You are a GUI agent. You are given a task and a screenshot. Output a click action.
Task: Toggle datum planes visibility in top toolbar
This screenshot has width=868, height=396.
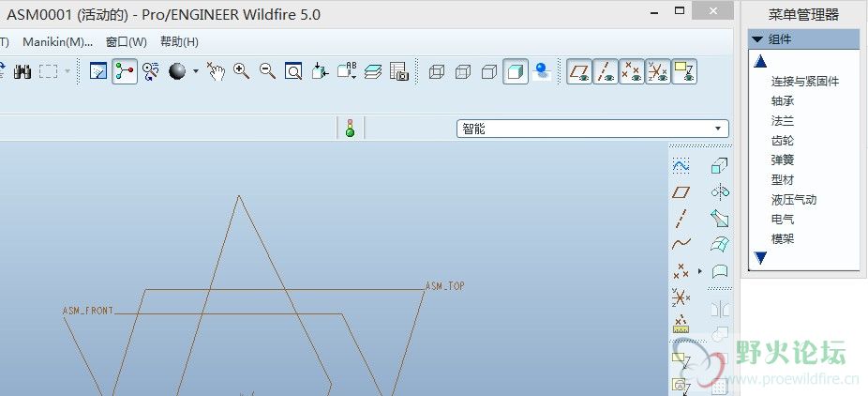(579, 71)
